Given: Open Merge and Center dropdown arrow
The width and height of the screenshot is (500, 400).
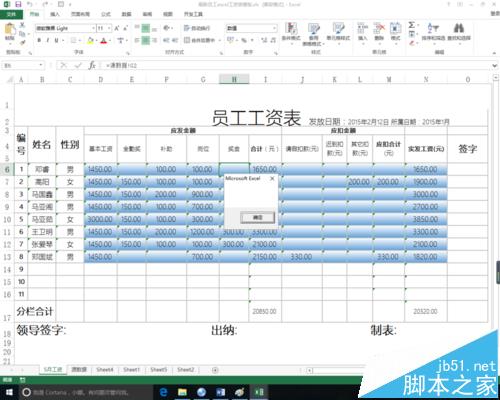Looking at the screenshot, I should coord(220,40).
